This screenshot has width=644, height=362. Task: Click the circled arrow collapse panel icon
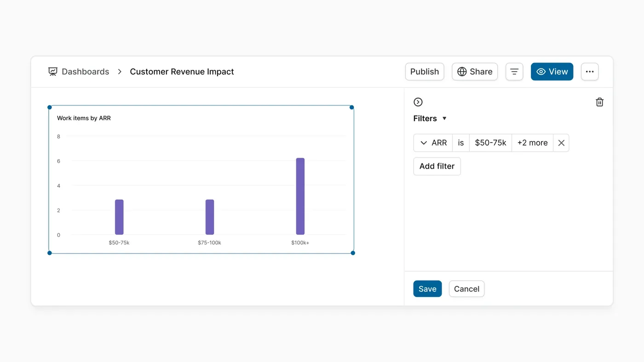[x=418, y=102]
